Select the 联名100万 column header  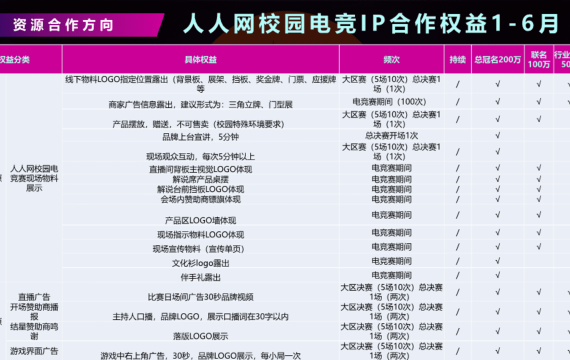click(x=539, y=59)
